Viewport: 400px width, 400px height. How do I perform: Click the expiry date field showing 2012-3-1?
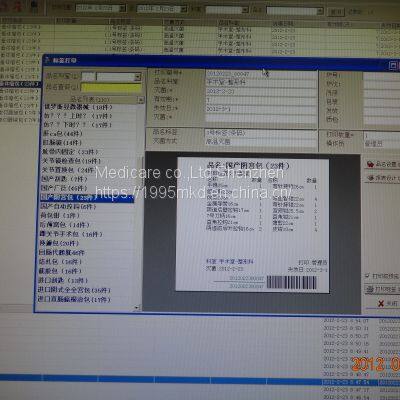coord(262,109)
